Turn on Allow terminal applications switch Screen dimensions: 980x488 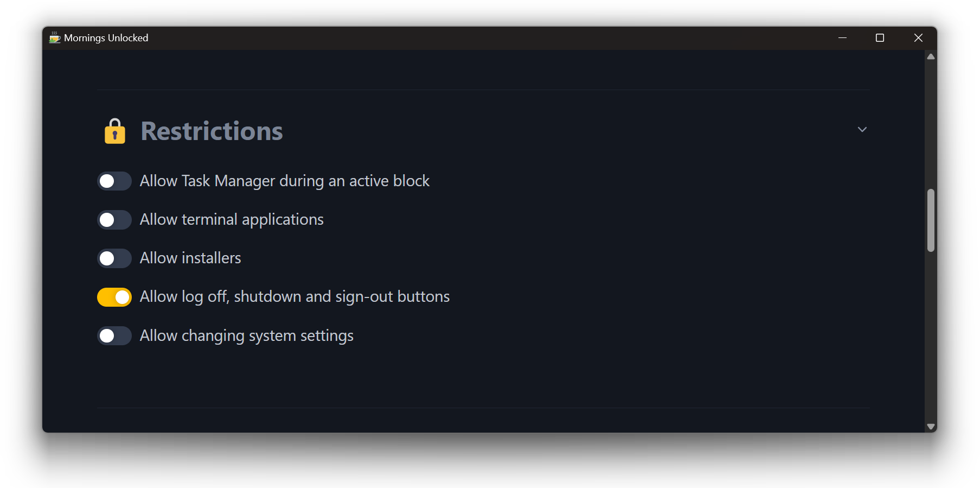[x=114, y=220]
